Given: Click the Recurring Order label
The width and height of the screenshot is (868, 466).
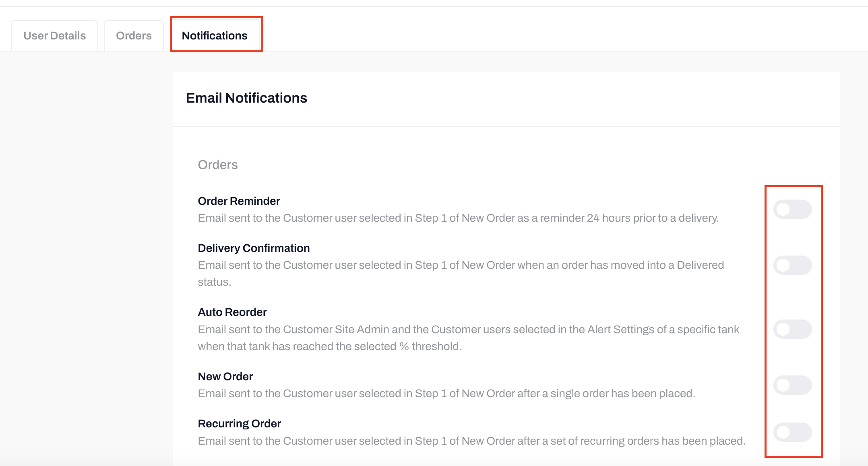Looking at the screenshot, I should click(x=239, y=423).
